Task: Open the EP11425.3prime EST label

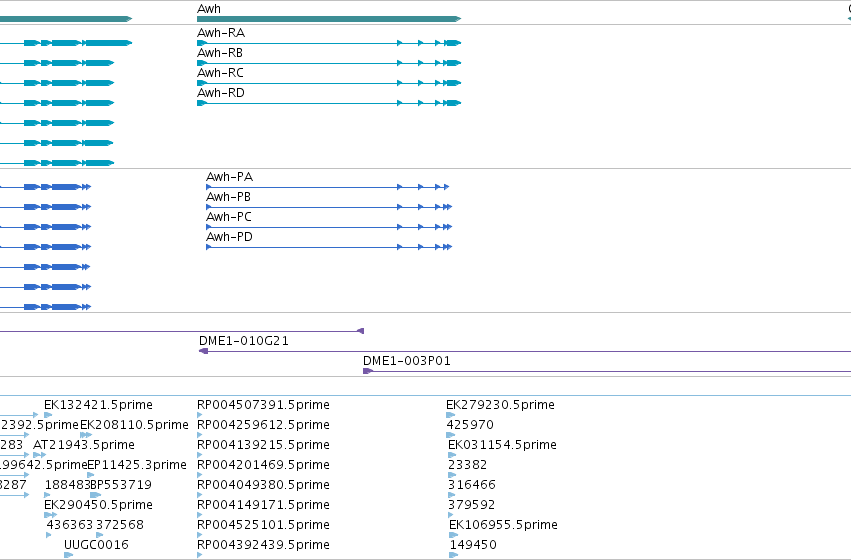Action: click(137, 465)
